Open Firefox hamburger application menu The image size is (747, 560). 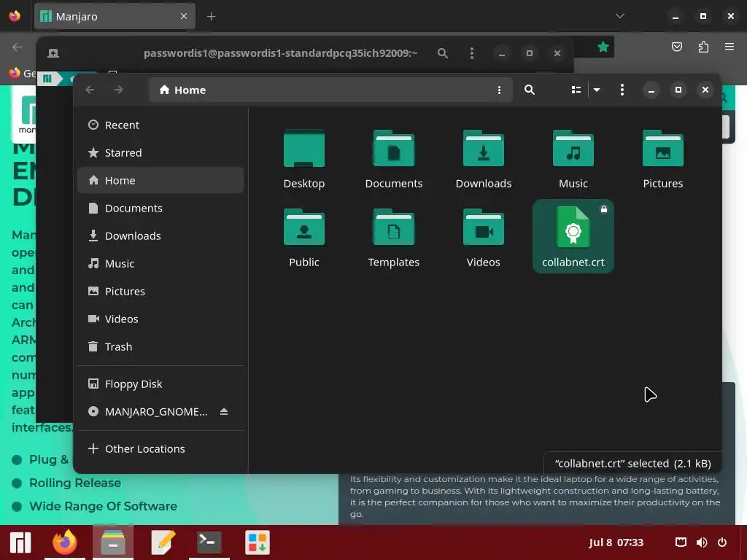click(x=729, y=47)
